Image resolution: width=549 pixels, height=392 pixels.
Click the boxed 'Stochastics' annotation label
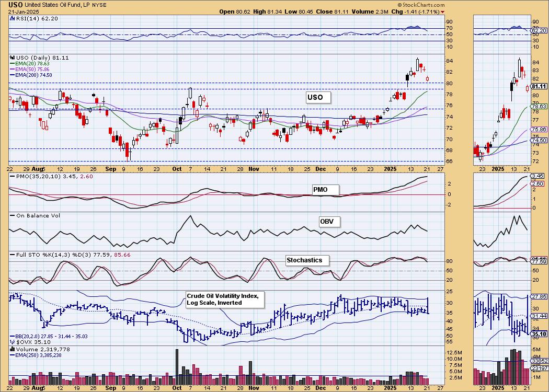pyautogui.click(x=307, y=260)
